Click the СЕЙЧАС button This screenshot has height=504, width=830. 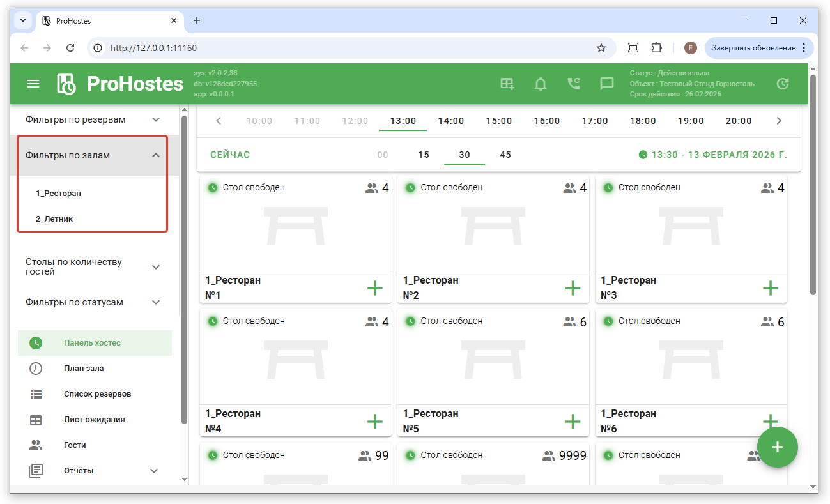pyautogui.click(x=230, y=155)
